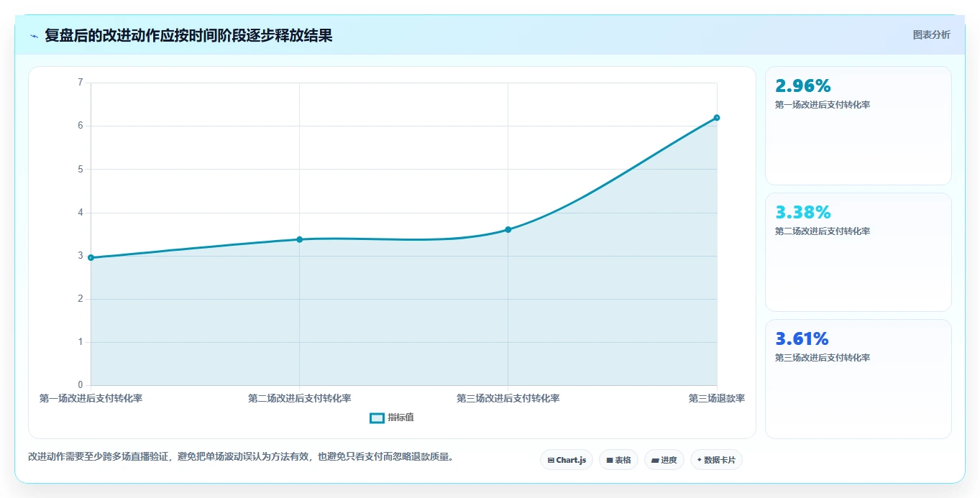
Task: Click the x-axis label 第一场改进后支付转化率
Action: (x=91, y=398)
